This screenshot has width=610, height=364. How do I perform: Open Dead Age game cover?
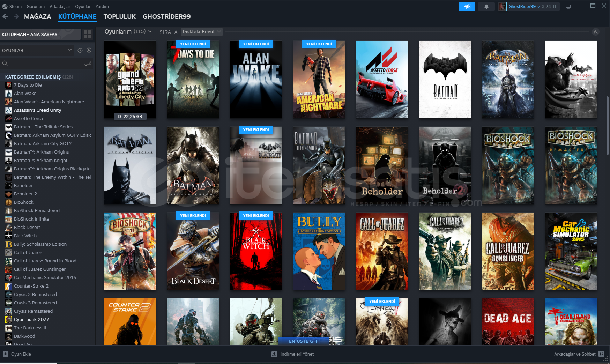508,322
